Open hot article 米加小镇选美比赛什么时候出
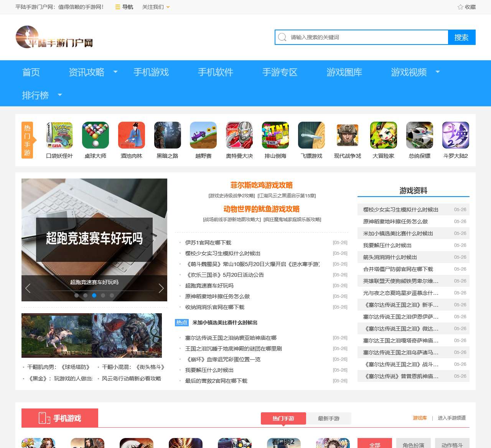The image size is (491, 448). coord(225,322)
